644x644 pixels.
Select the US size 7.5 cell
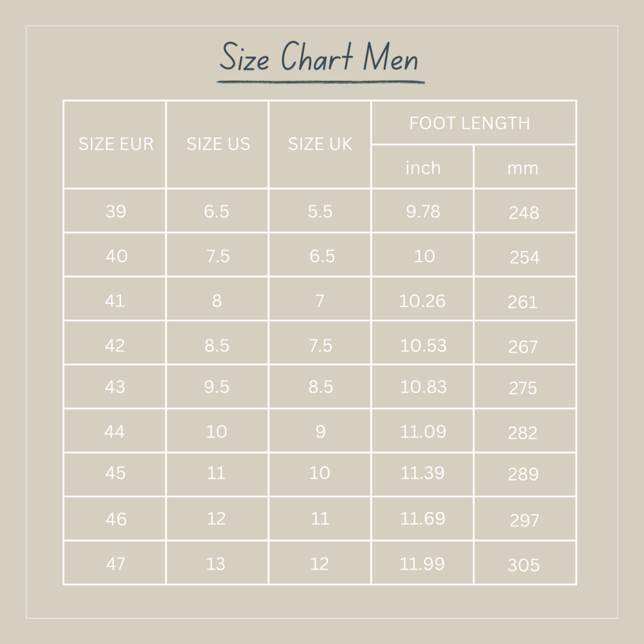pyautogui.click(x=217, y=256)
